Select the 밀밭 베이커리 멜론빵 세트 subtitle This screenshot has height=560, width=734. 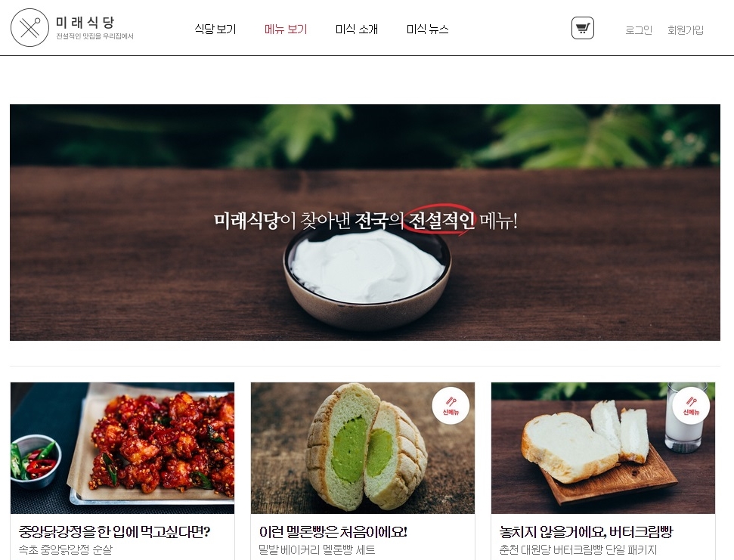(x=317, y=549)
